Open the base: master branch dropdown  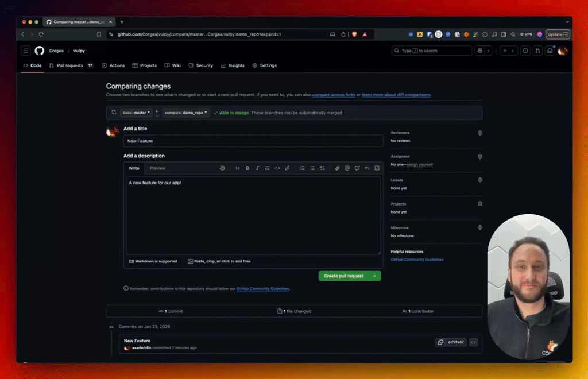(136, 113)
